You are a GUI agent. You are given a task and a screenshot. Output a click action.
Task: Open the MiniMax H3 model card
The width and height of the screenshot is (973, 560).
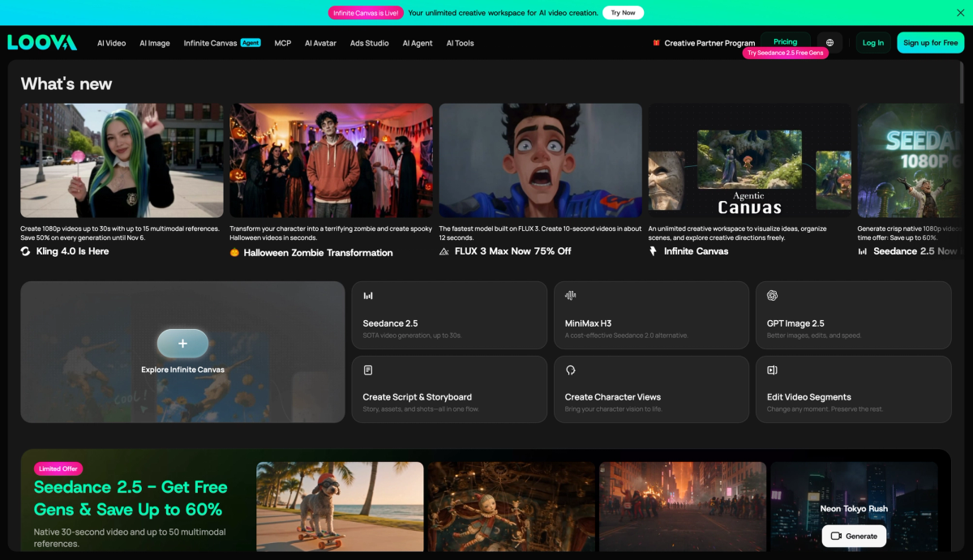(x=651, y=315)
